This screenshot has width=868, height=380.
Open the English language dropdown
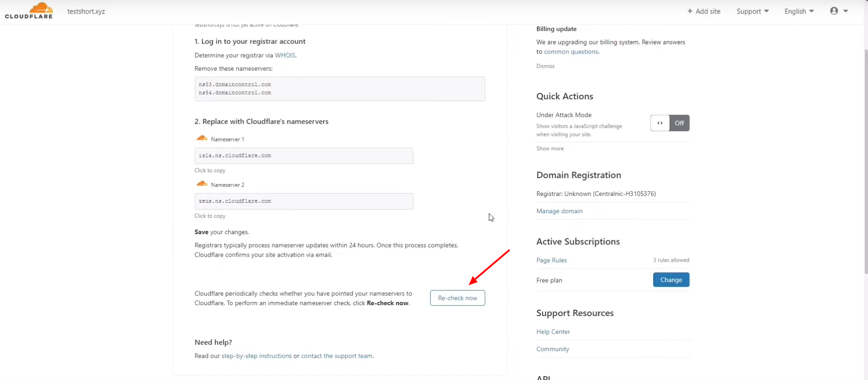799,11
